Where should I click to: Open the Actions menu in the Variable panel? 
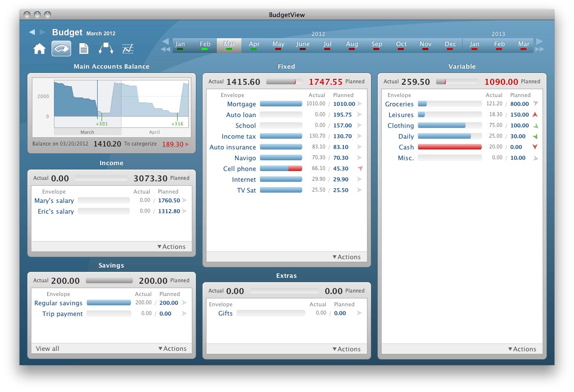(522, 349)
